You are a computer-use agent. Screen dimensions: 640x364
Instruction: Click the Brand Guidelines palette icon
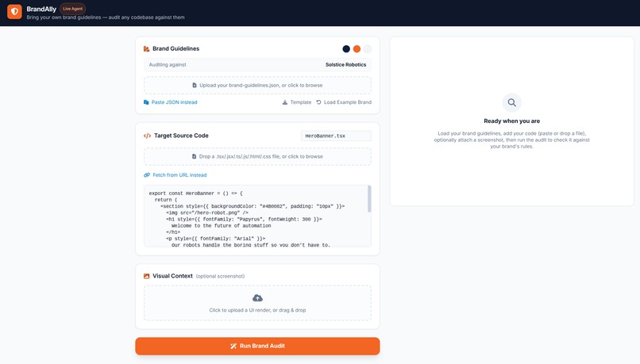pos(147,49)
